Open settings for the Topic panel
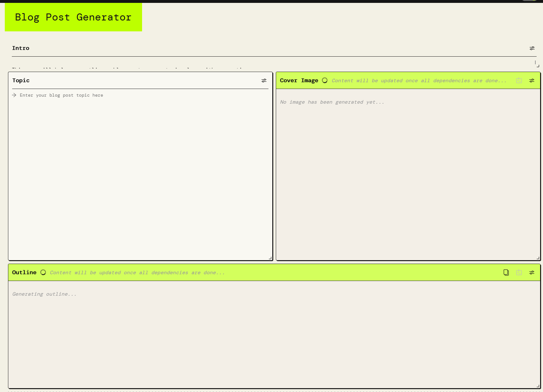This screenshot has height=392, width=543. pyautogui.click(x=264, y=80)
